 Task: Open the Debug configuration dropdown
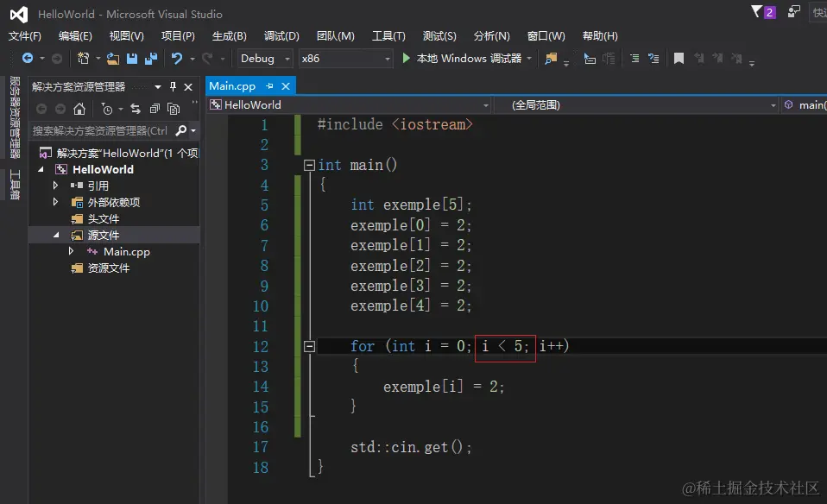point(264,58)
